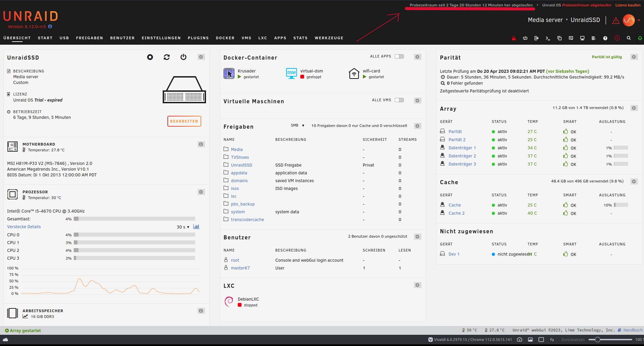This screenshot has width=644, height=346.
Task: Open the master67 user link
Action: 240,268
